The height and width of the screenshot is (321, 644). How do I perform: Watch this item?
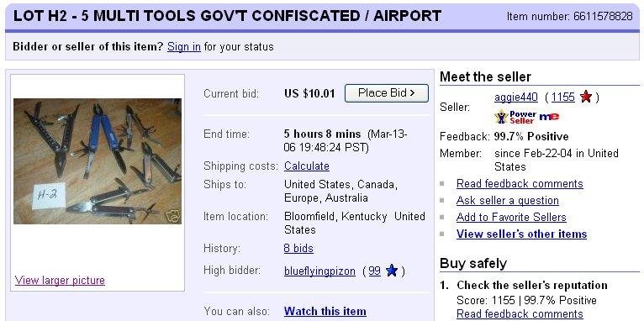point(325,311)
